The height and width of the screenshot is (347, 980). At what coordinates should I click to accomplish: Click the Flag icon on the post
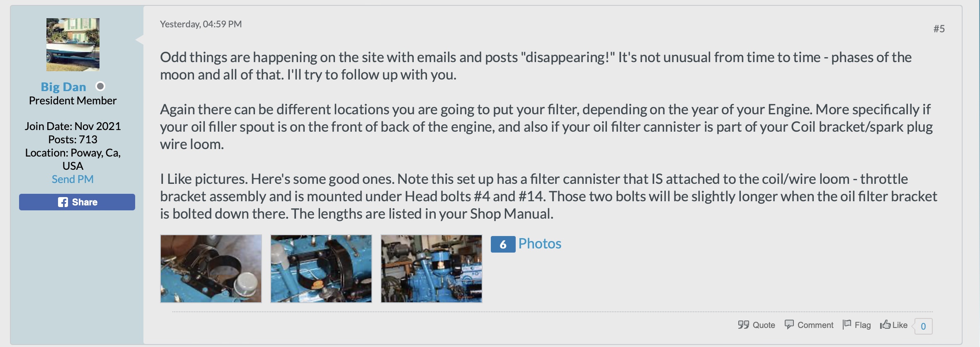pyautogui.click(x=847, y=324)
